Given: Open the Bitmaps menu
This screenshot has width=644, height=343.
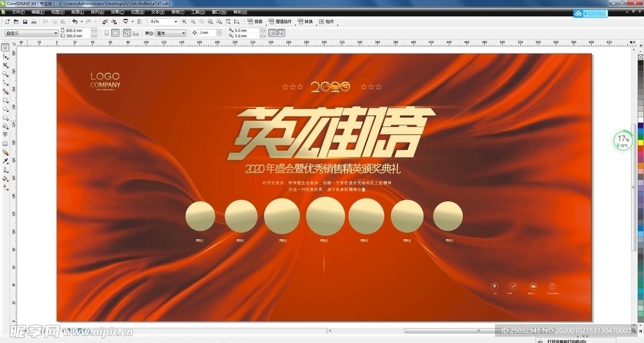Looking at the screenshot, I should [138, 13].
